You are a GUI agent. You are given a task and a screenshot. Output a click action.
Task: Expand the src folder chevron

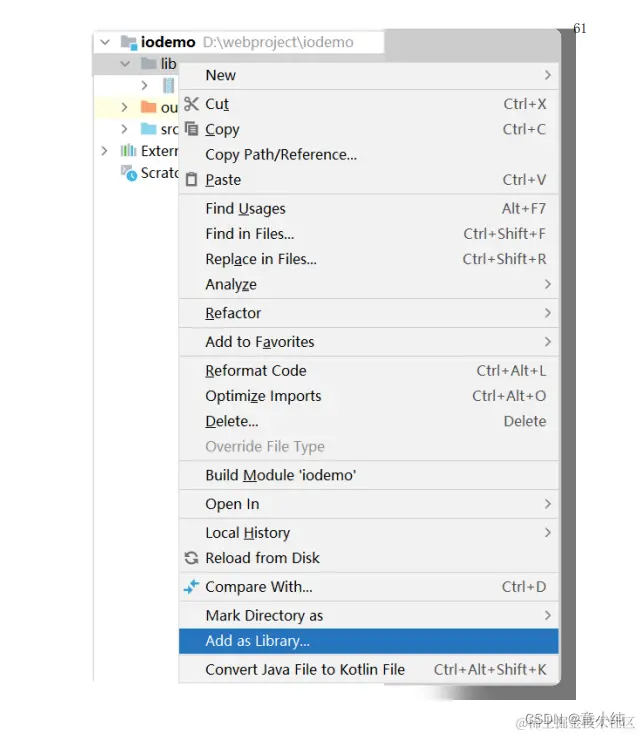124,128
